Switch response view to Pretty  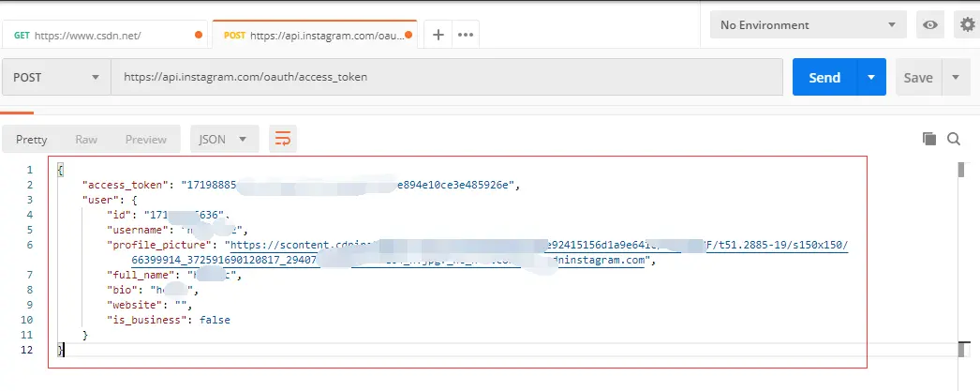click(x=31, y=140)
